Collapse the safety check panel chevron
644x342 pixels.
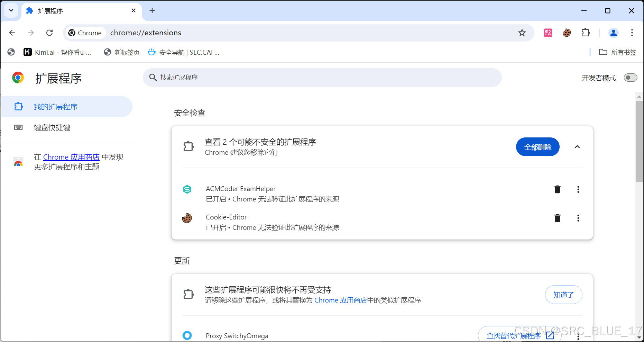point(577,147)
